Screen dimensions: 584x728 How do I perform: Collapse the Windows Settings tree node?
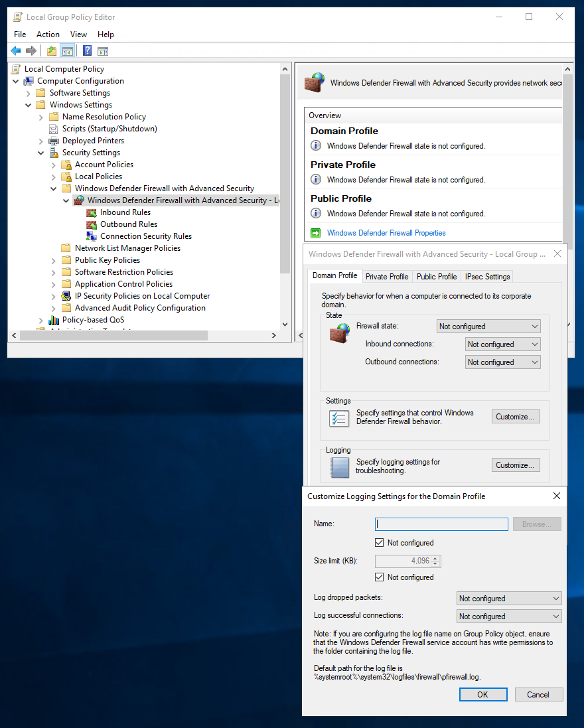[x=29, y=105]
